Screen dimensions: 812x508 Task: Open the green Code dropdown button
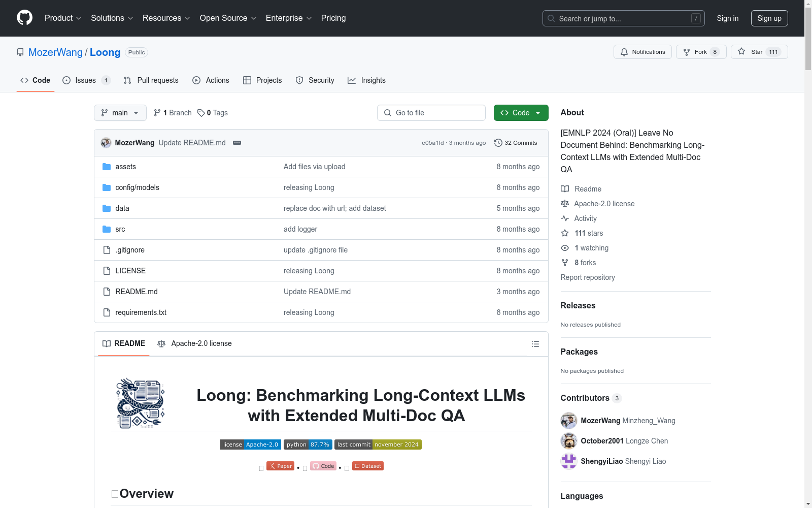pyautogui.click(x=521, y=113)
